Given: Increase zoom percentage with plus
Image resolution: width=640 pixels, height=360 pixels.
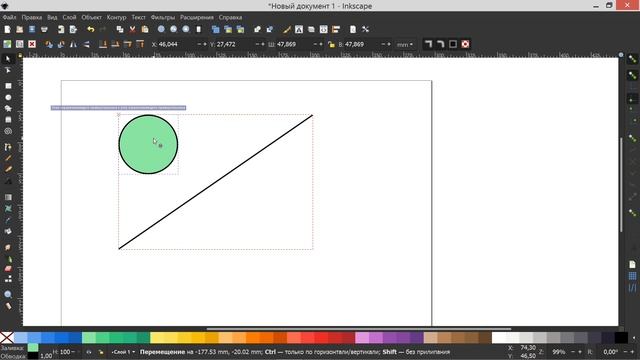Looking at the screenshot, I should pyautogui.click(x=580, y=352).
